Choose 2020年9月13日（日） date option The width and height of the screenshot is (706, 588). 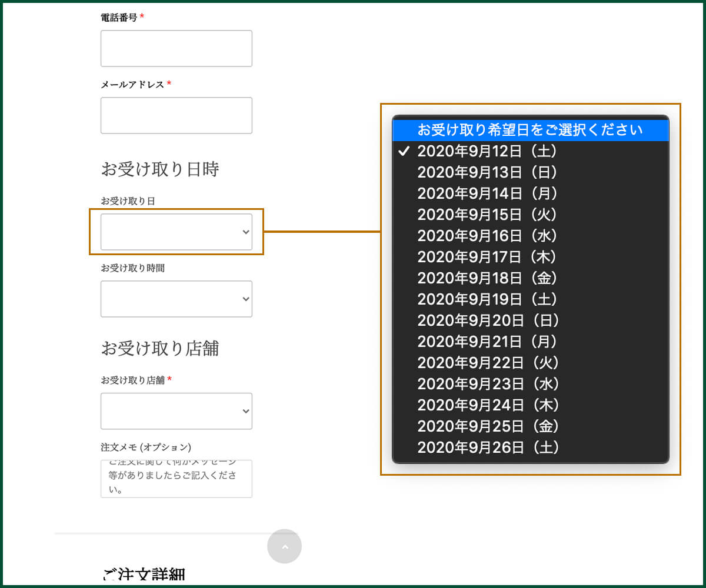point(488,172)
